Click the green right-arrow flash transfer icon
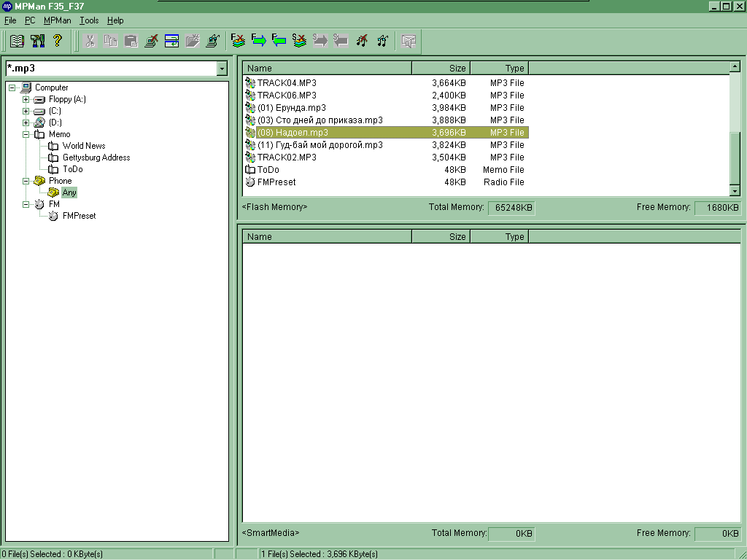Viewport: 747px width, 560px height. [258, 41]
